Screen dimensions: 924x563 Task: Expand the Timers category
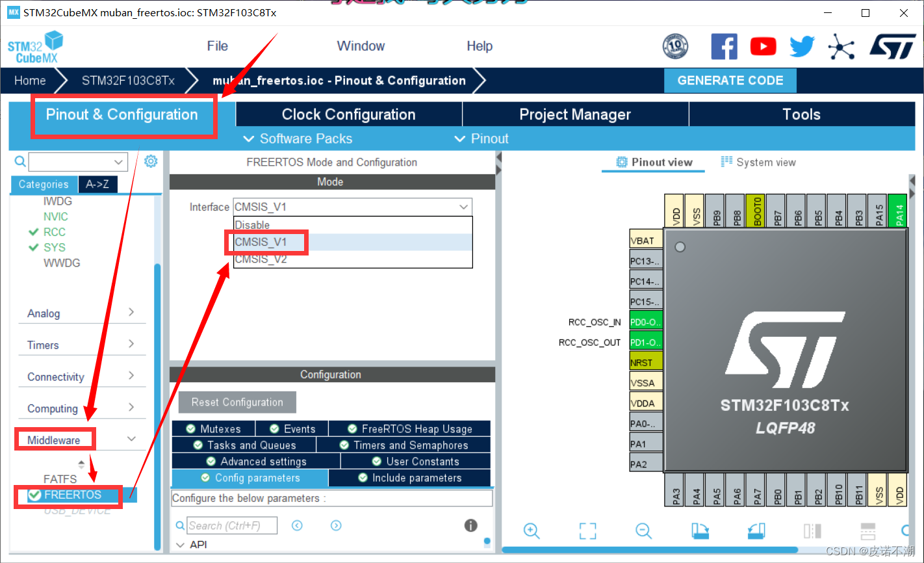tap(81, 345)
